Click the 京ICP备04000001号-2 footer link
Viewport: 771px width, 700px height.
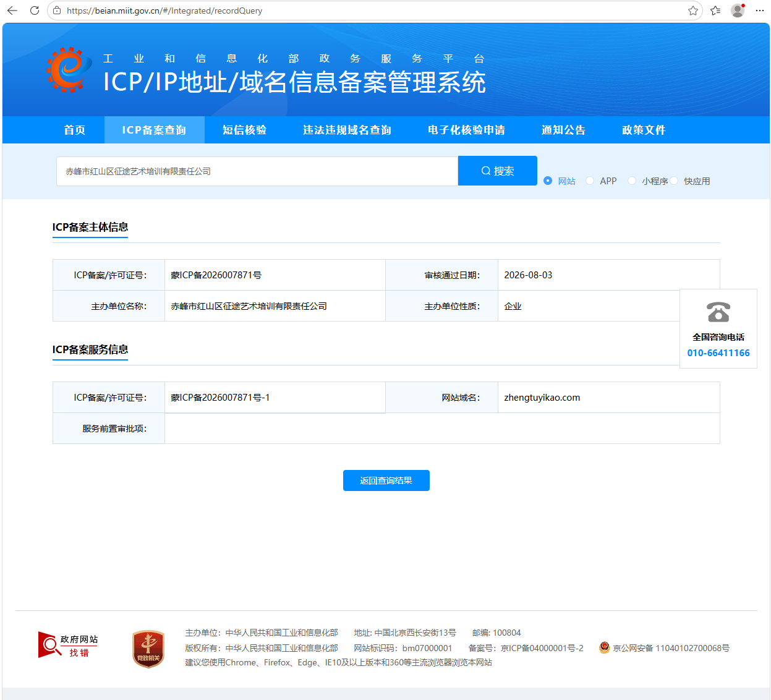click(542, 648)
